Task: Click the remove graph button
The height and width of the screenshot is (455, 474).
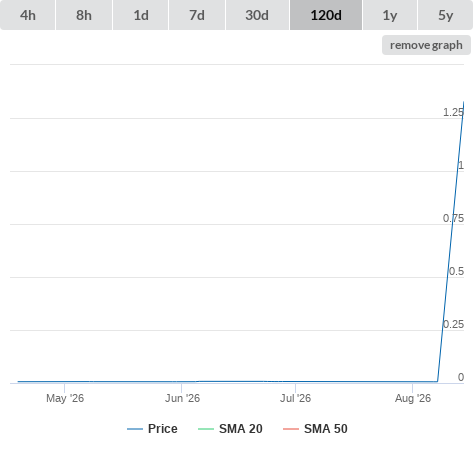Action: (x=426, y=45)
